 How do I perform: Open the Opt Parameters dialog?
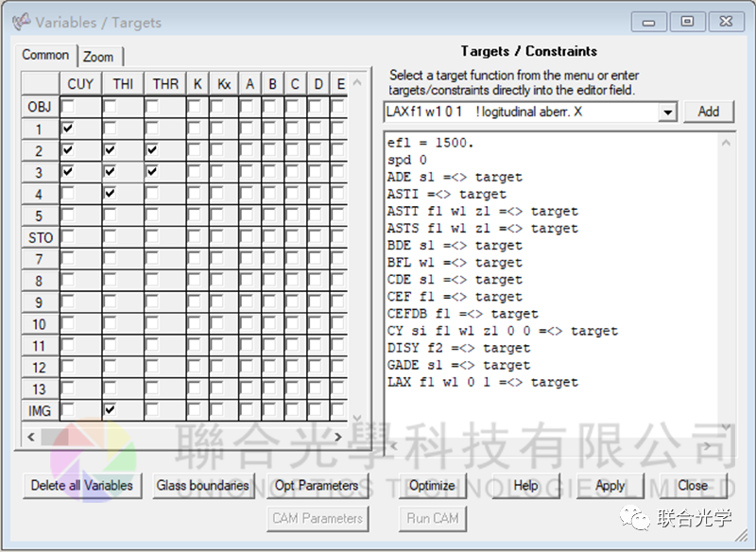coord(317,485)
